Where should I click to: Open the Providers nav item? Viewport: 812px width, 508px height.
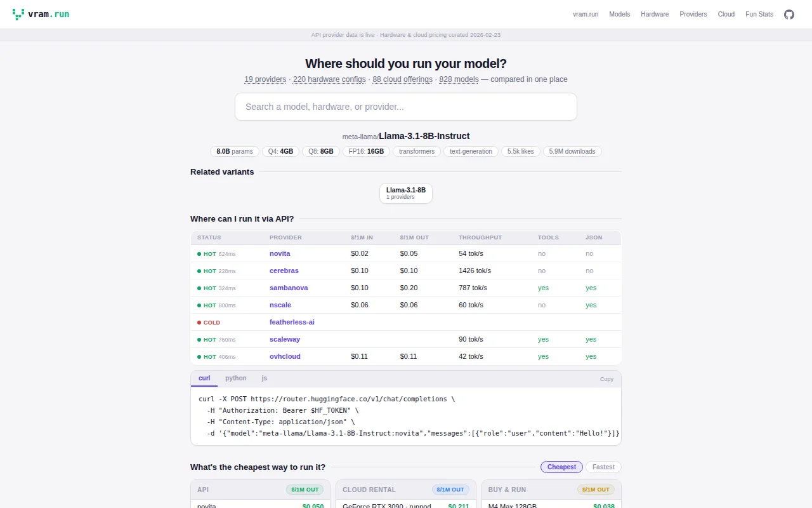coord(693,14)
